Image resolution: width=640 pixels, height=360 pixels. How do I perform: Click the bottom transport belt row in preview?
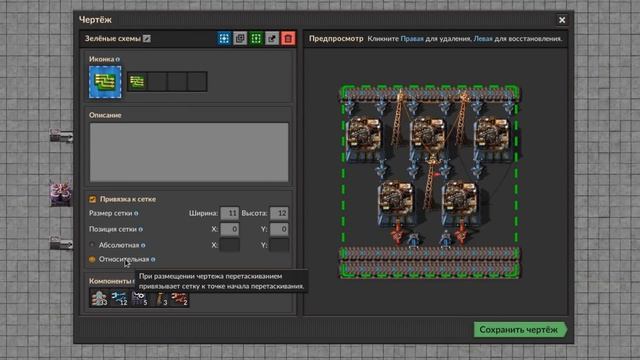click(429, 269)
